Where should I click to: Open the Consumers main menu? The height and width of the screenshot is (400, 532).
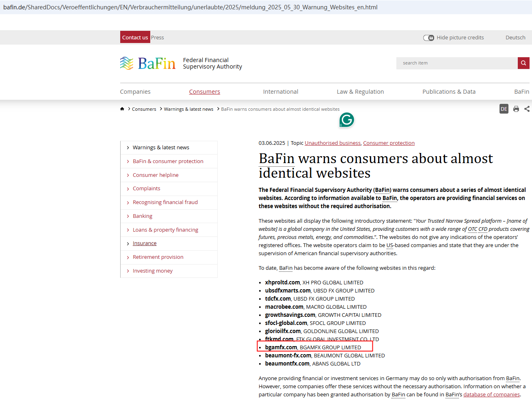pyautogui.click(x=205, y=92)
